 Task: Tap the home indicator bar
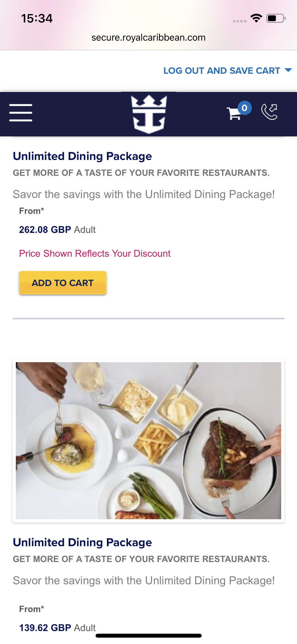pyautogui.click(x=148, y=636)
